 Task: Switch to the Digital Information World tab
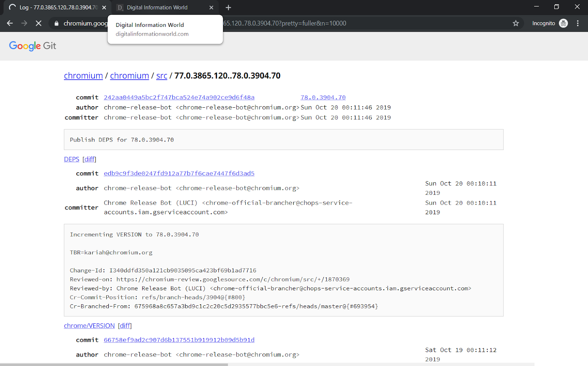point(165,7)
